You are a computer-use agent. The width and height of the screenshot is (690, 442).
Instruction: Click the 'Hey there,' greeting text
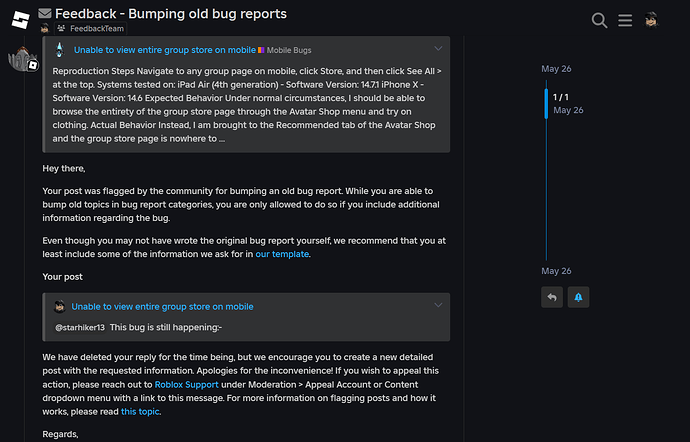coord(64,169)
